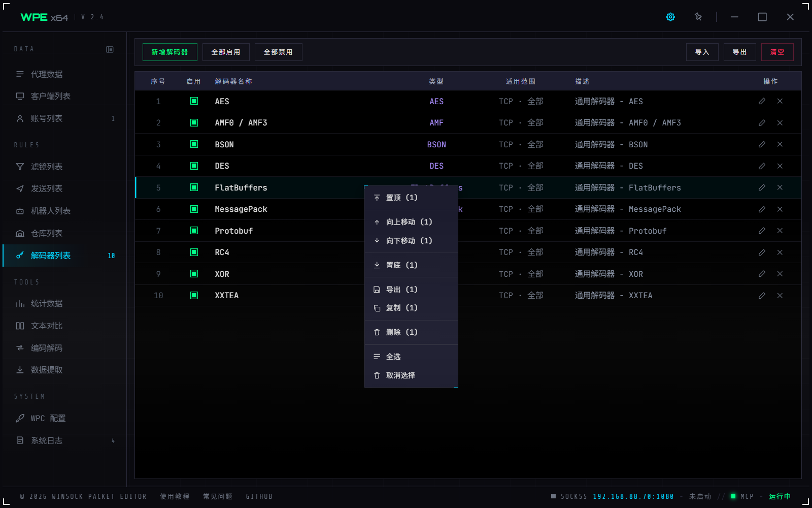Toggle the AMF0 / AMF3 enabled checkbox
This screenshot has height=508, width=812.
click(194, 122)
